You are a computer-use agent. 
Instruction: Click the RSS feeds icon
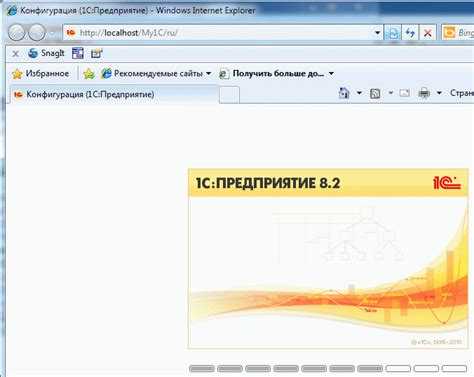[x=375, y=93]
